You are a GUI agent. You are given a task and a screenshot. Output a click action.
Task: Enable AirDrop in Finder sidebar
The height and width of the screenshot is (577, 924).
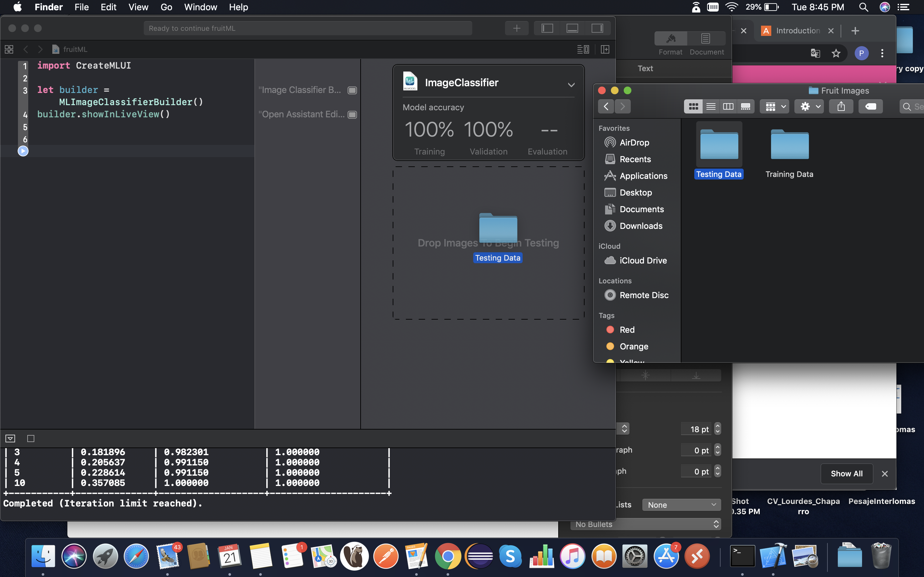point(635,142)
